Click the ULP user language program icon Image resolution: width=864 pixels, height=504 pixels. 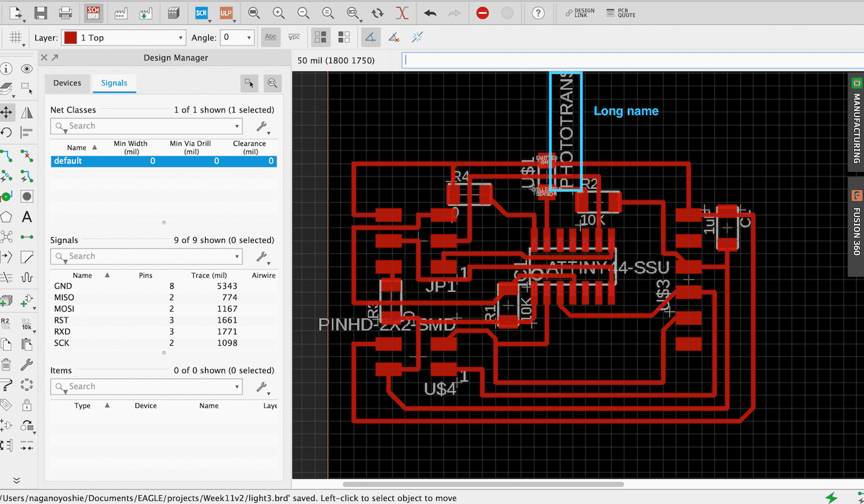point(225,13)
